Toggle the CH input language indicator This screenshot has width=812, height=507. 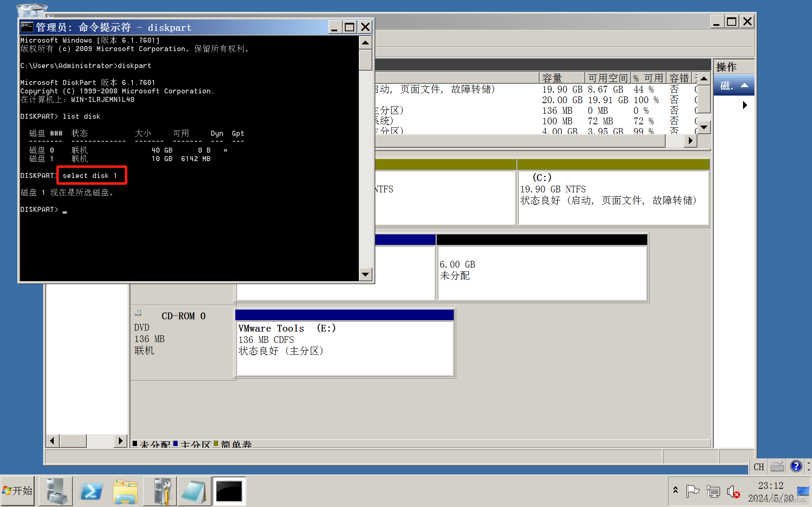(x=758, y=466)
